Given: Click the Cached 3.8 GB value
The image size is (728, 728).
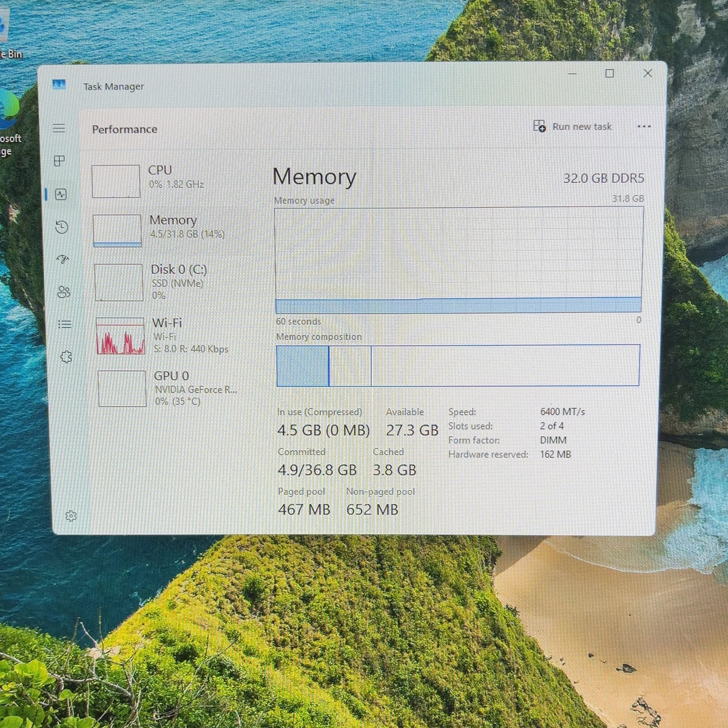Looking at the screenshot, I should coord(394,470).
